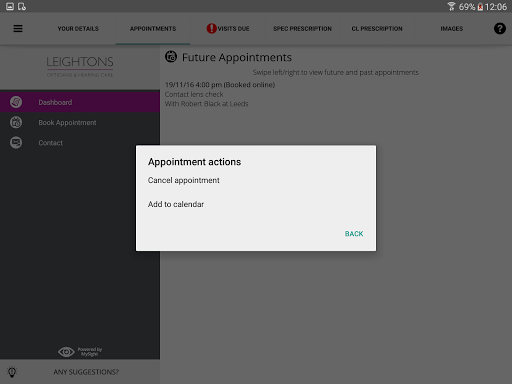Open the help question mark icon
The height and width of the screenshot is (384, 512).
(500, 29)
